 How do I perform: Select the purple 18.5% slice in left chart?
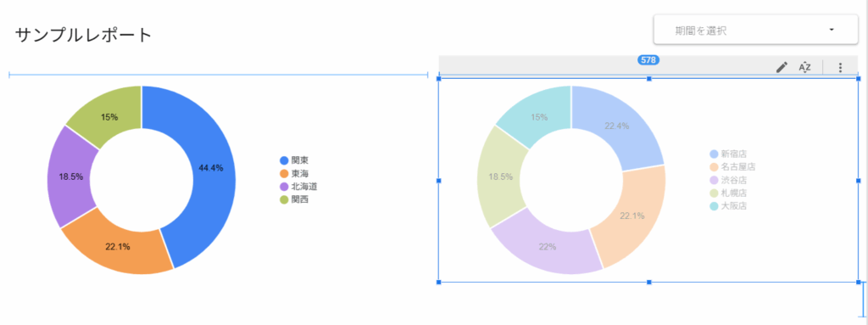click(x=71, y=177)
